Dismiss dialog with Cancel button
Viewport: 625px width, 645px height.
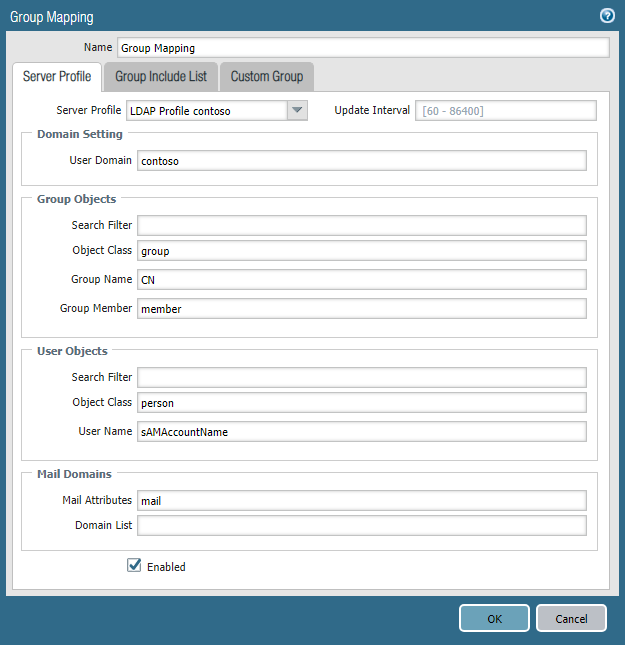571,618
